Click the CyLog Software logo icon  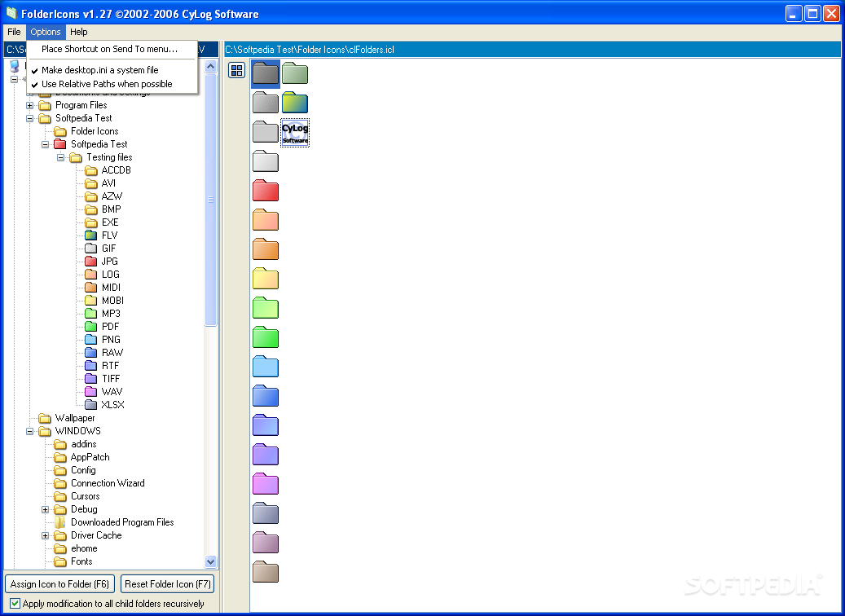click(x=295, y=133)
